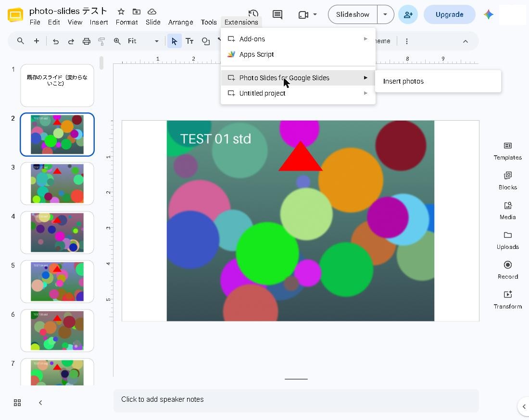Close the Extensions menu
Viewport: 529px width, 420px height.
click(241, 22)
